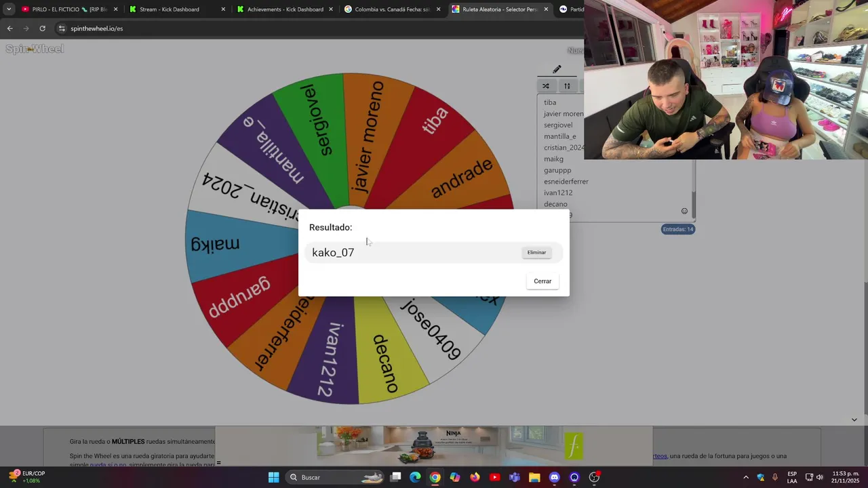Open the YouTube app from the taskbar
The height and width of the screenshot is (488, 868).
(x=494, y=477)
